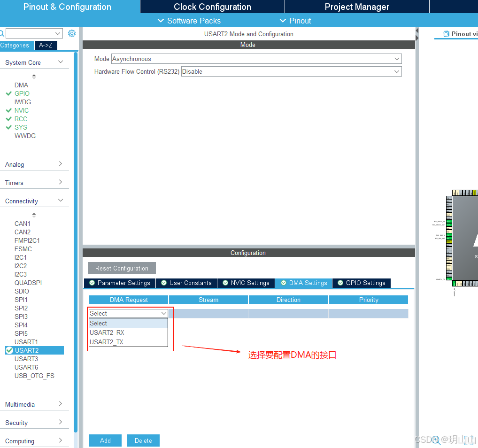Click the chip pinout thumbnail

(463, 238)
